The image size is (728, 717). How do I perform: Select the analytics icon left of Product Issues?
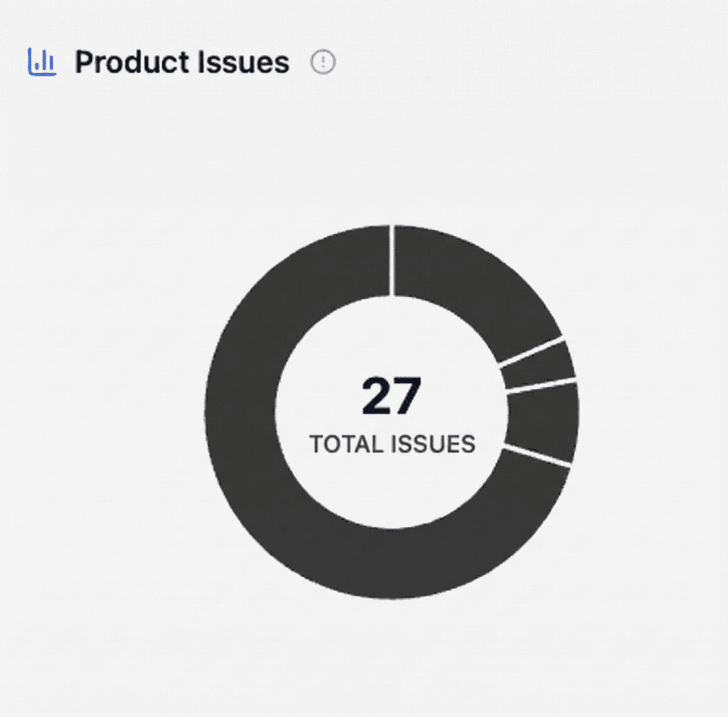[x=43, y=61]
